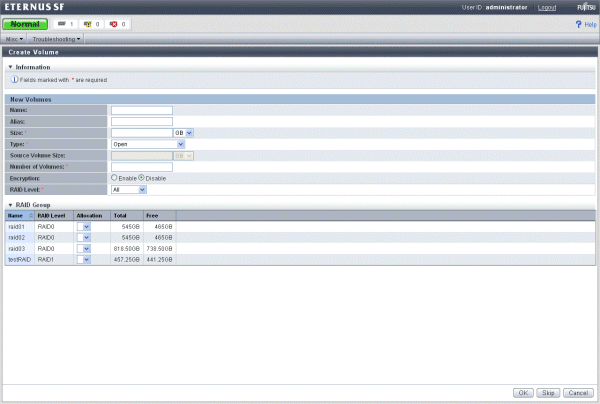600x404 pixels.
Task: Open the error events counter icon
Action: pos(113,24)
